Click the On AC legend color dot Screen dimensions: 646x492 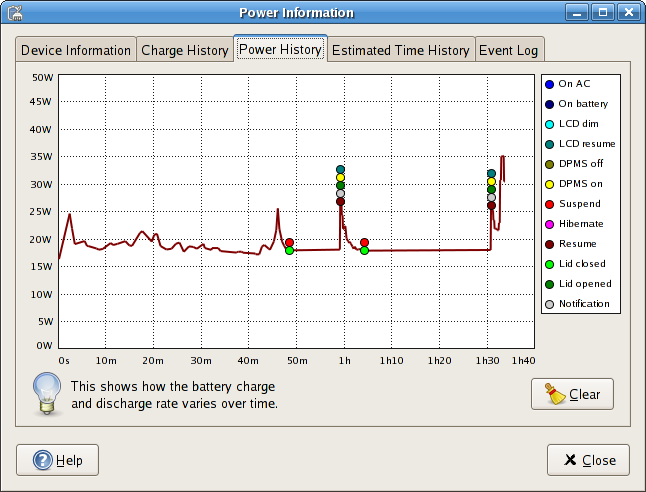(x=549, y=84)
